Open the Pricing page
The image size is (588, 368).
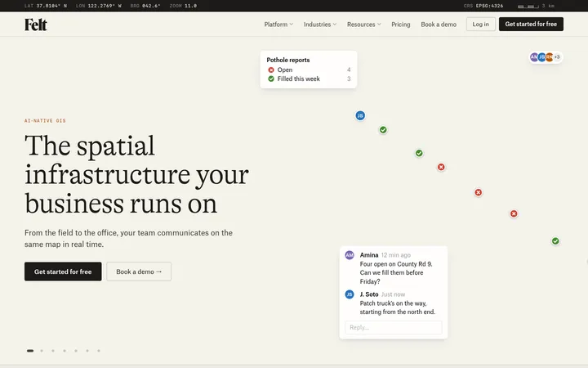click(x=400, y=25)
